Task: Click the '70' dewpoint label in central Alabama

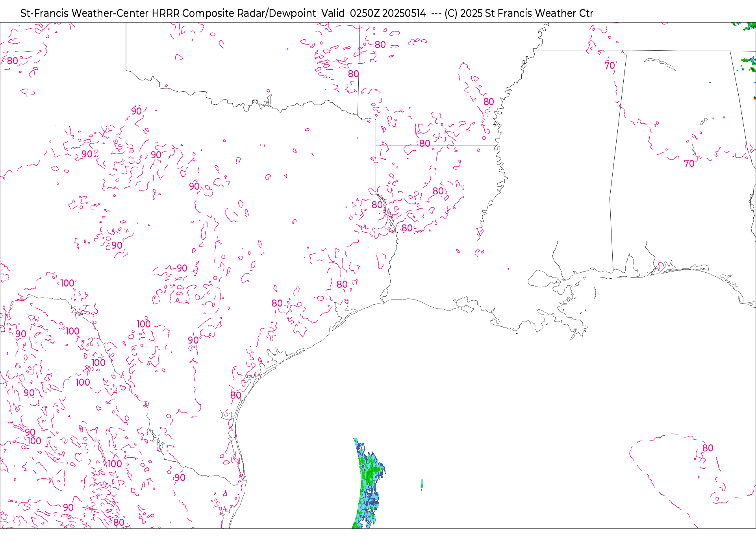Action: [689, 163]
